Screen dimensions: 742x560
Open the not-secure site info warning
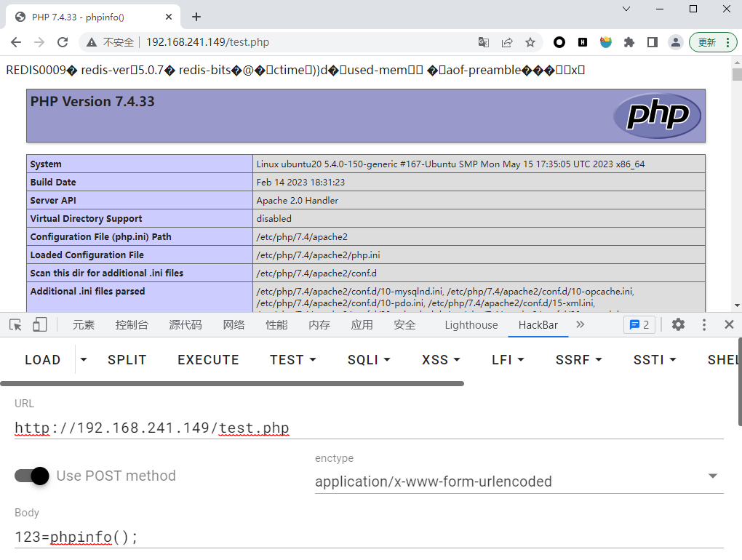click(110, 42)
